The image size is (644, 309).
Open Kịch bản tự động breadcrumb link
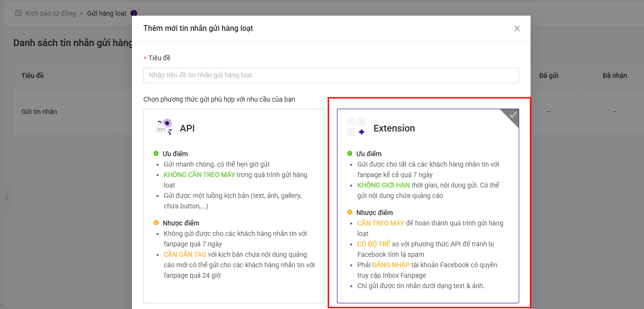(x=50, y=13)
